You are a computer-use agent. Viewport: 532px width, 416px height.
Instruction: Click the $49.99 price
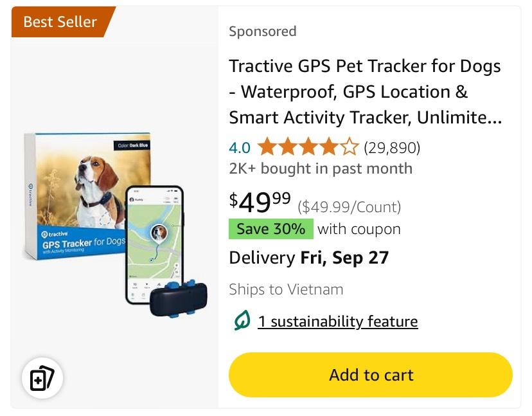260,202
